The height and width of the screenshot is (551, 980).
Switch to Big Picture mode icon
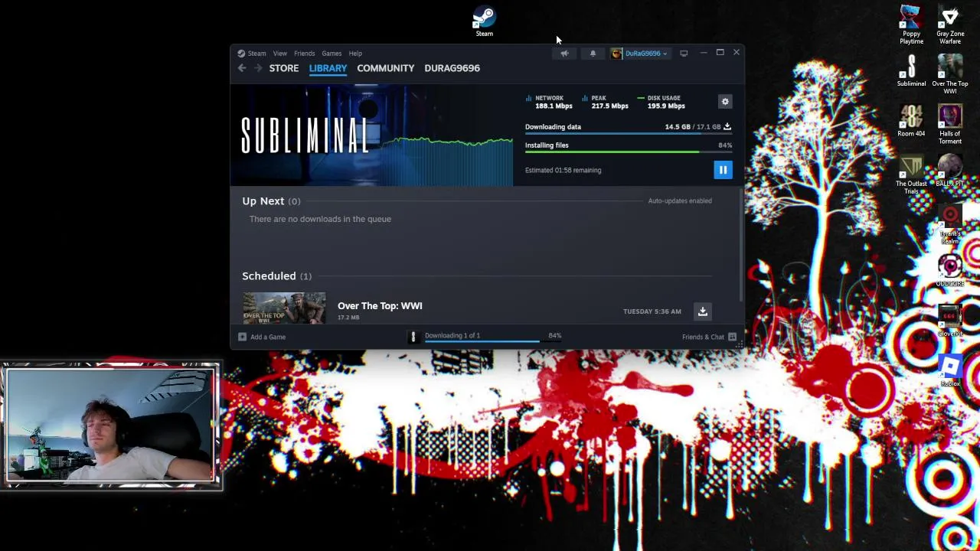pos(684,53)
